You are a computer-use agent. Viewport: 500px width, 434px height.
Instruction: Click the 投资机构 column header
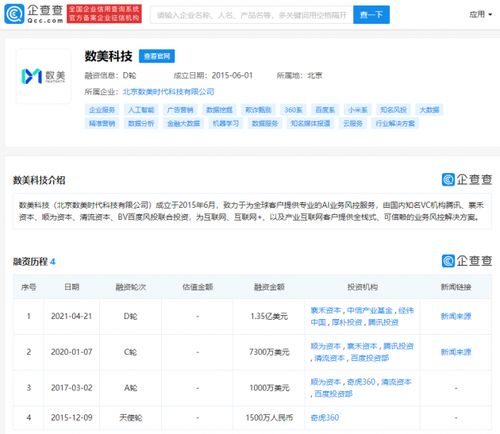coord(362,287)
